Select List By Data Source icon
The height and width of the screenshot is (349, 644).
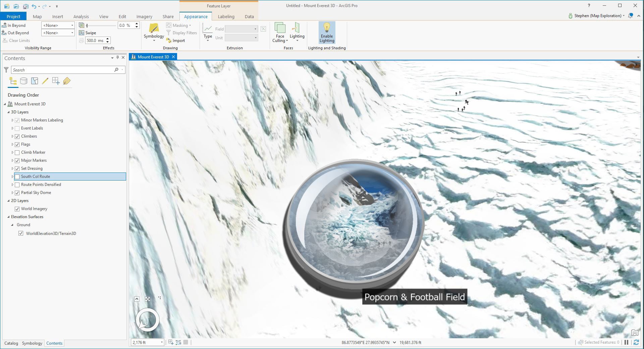[x=23, y=81]
